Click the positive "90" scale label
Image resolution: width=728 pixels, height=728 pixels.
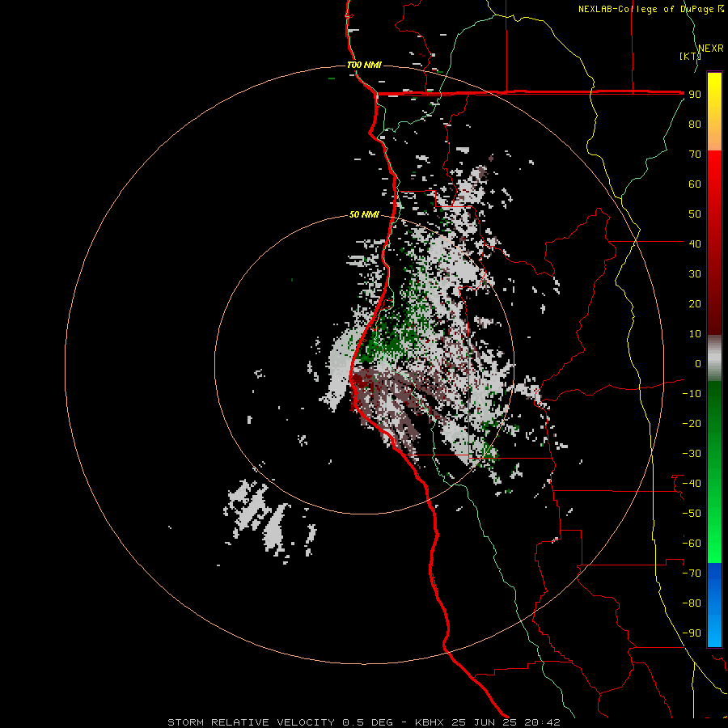pos(695,95)
